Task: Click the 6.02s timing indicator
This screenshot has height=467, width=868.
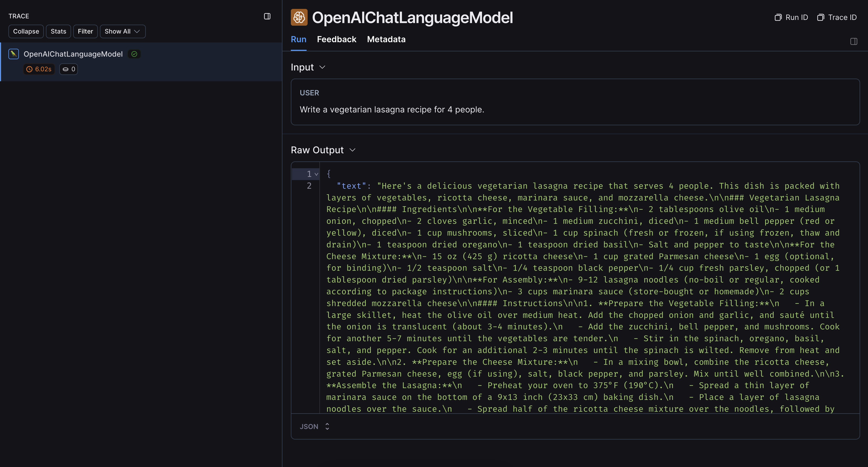Action: pyautogui.click(x=39, y=69)
